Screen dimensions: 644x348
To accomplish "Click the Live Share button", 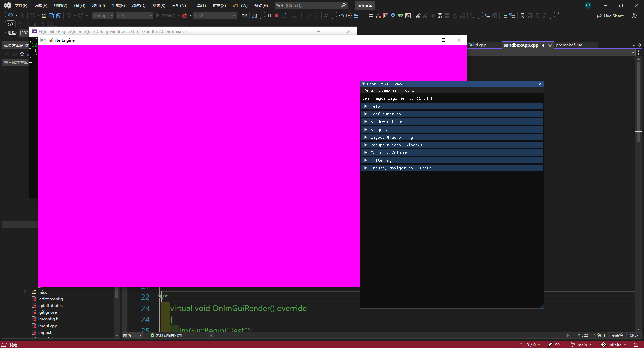I will tap(610, 16).
